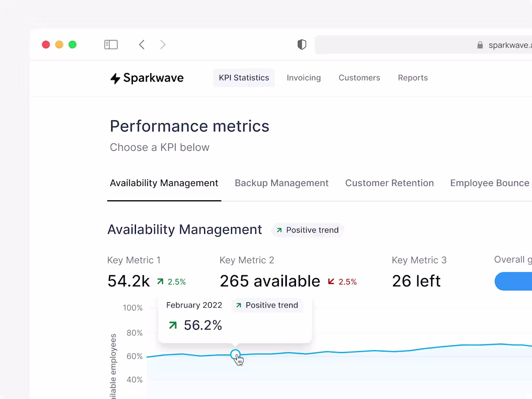Click the highlighted February 2022 chart data point

coord(236,354)
